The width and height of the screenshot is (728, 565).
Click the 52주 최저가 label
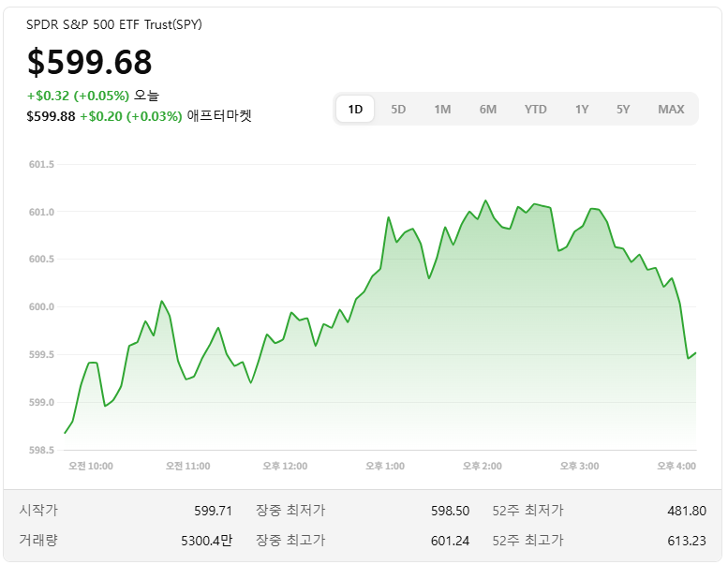[x=527, y=511]
